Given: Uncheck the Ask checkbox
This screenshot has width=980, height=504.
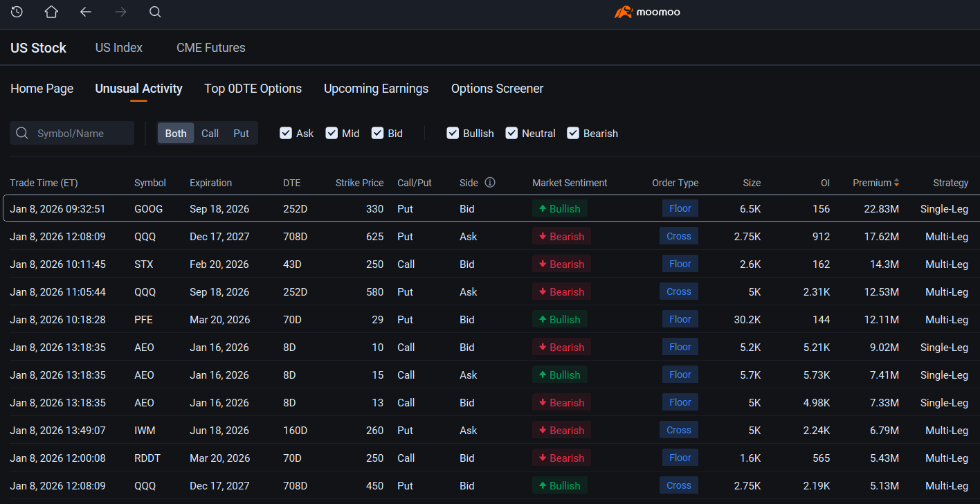Looking at the screenshot, I should pyautogui.click(x=286, y=133).
